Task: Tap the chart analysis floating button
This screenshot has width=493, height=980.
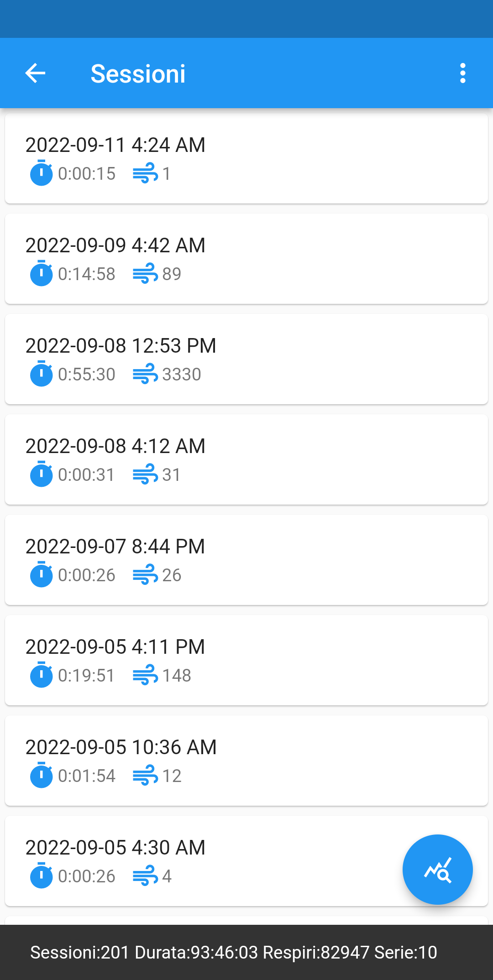Action: coord(437,869)
